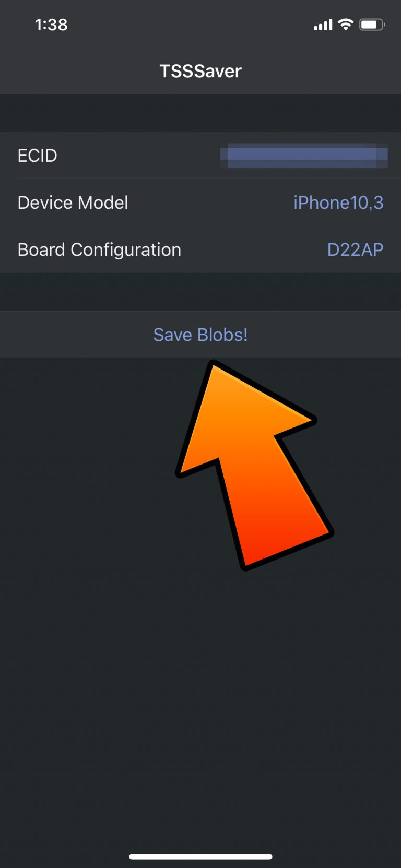Tap the blurred value next to ECID
The height and width of the screenshot is (868, 401).
(x=304, y=156)
